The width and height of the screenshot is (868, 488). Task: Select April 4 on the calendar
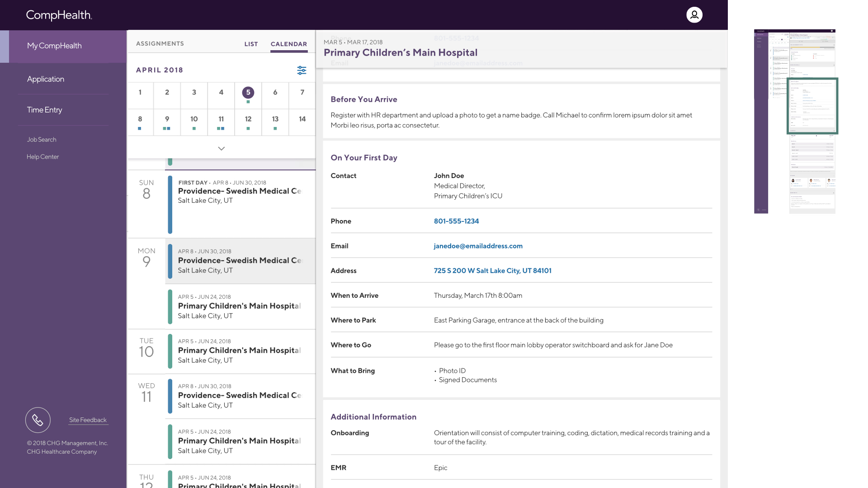[x=221, y=95]
